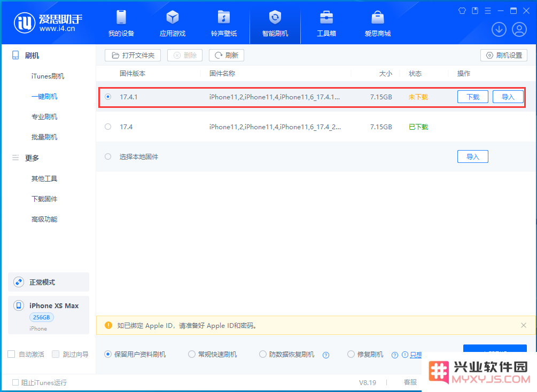Open the 爱思商城 store icon
Viewport: 537px width, 392px height.
378,18
